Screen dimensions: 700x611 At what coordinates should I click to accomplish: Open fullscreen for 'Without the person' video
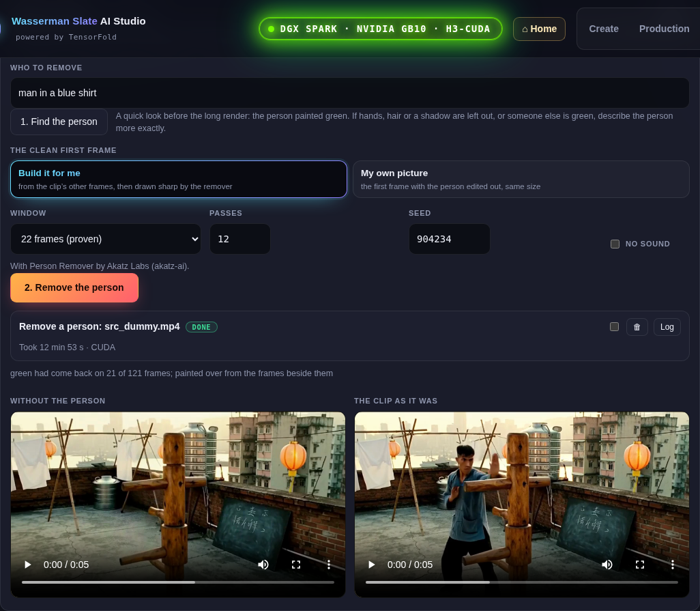pyautogui.click(x=296, y=565)
